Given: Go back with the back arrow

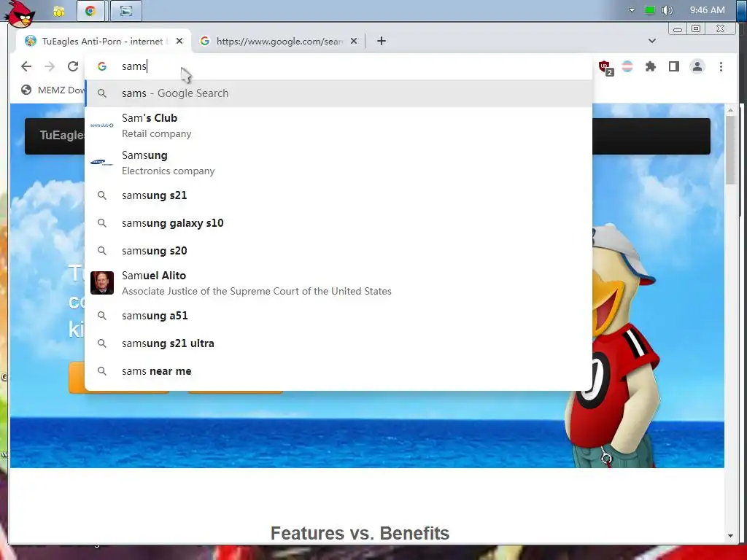Looking at the screenshot, I should (x=26, y=66).
